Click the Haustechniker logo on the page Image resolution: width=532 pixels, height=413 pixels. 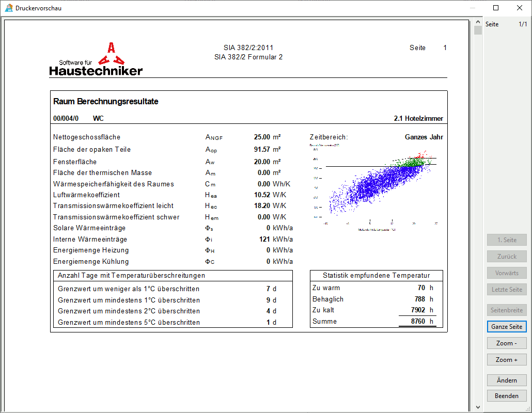96,59
